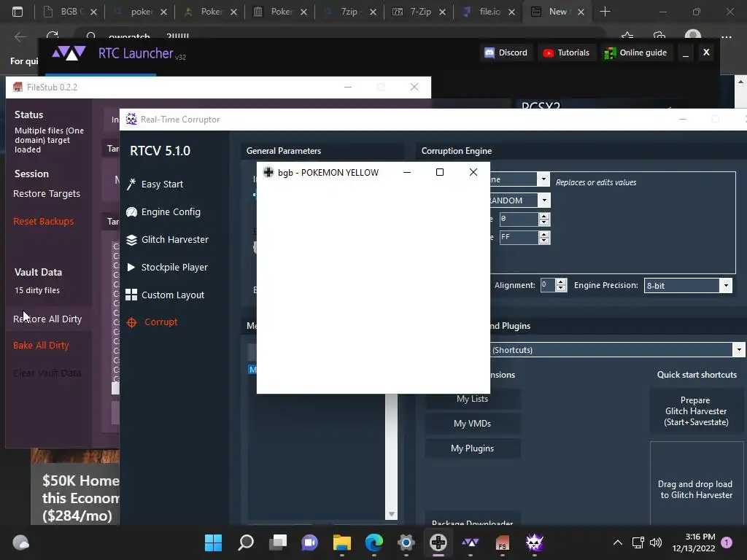Open My VMDs
The height and width of the screenshot is (560, 747).
tap(472, 424)
